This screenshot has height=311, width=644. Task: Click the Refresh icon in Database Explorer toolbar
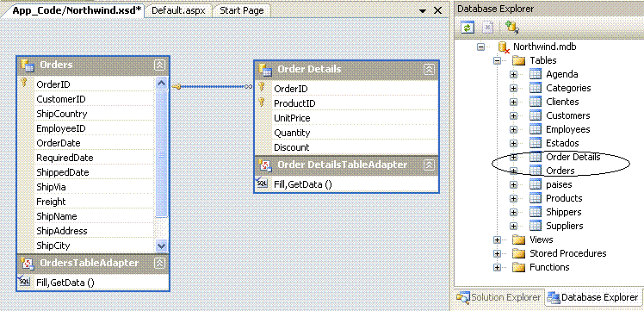click(x=467, y=28)
